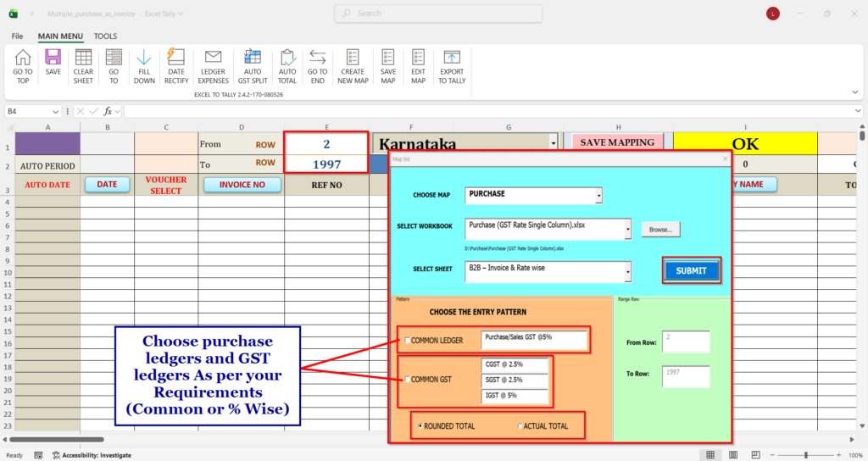Open the Choose Map PURCHASE dropdown
Viewport: 868px width, 461px height.
click(598, 196)
